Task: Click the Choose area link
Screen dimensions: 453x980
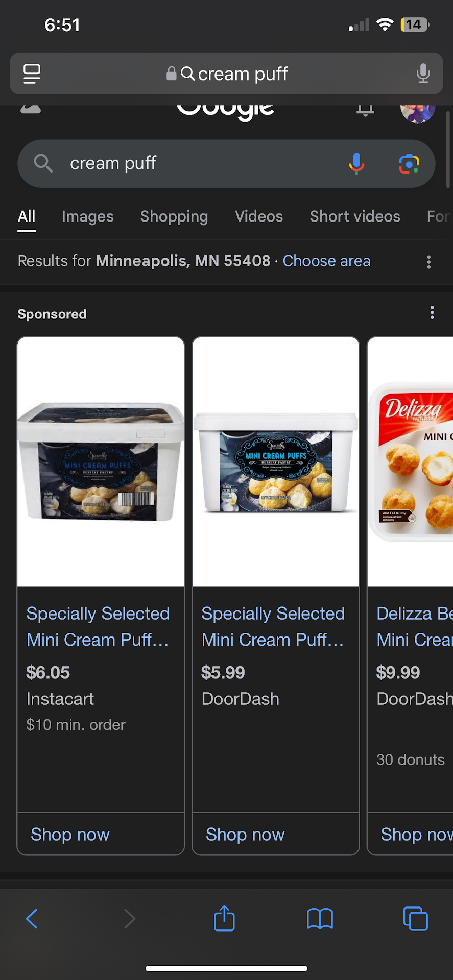Action: tap(326, 261)
